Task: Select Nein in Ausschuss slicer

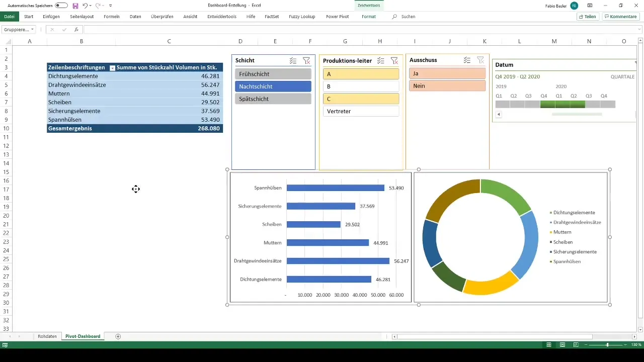Action: pos(448,86)
